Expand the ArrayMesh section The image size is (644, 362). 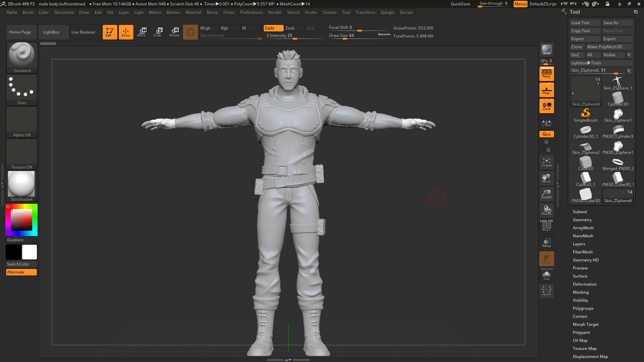click(x=583, y=228)
